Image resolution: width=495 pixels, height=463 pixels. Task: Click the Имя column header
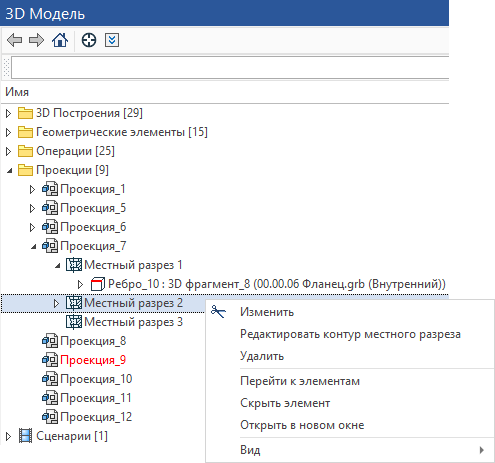pyautogui.click(x=17, y=92)
